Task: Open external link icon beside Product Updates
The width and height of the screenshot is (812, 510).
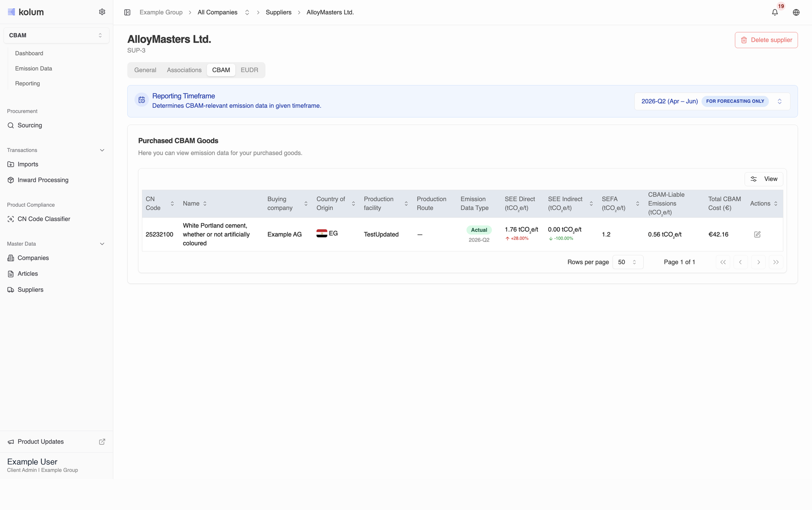Action: coord(102,441)
